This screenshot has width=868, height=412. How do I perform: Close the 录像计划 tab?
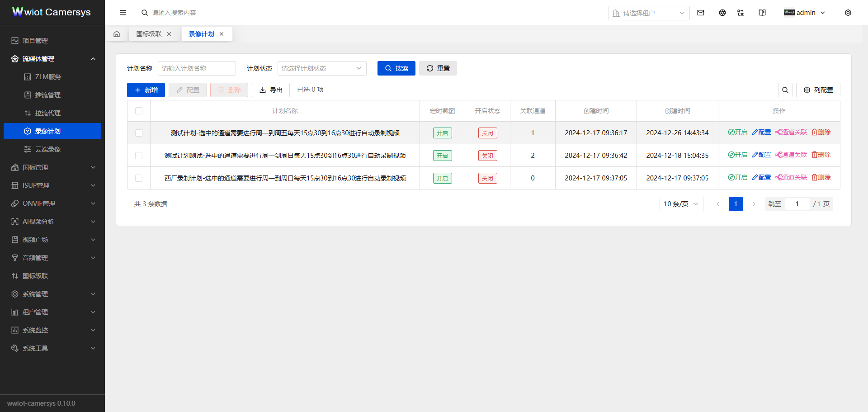(222, 33)
